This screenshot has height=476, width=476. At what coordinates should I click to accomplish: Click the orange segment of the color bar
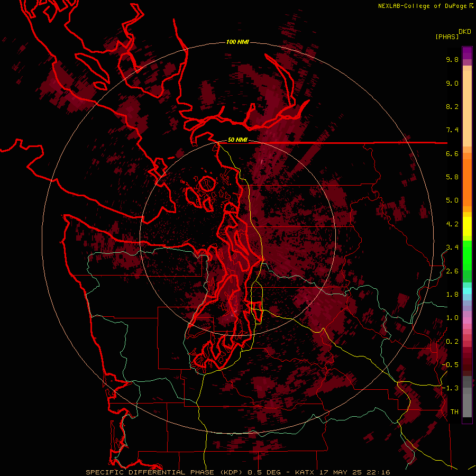tap(467, 182)
